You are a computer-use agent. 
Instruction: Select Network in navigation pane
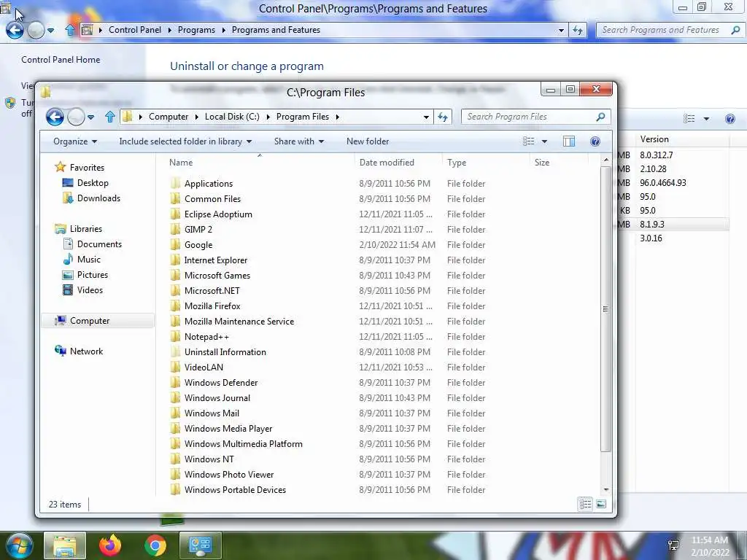tap(86, 351)
